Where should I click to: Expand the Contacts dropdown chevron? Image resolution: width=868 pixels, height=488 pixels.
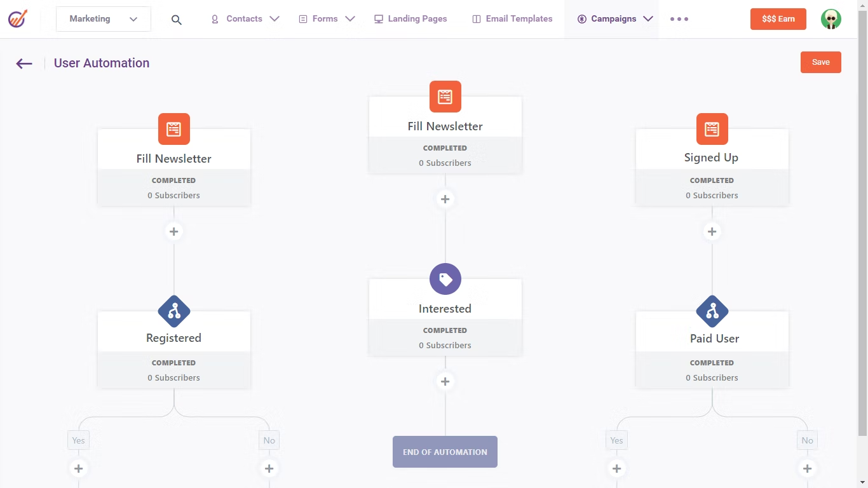tap(275, 18)
